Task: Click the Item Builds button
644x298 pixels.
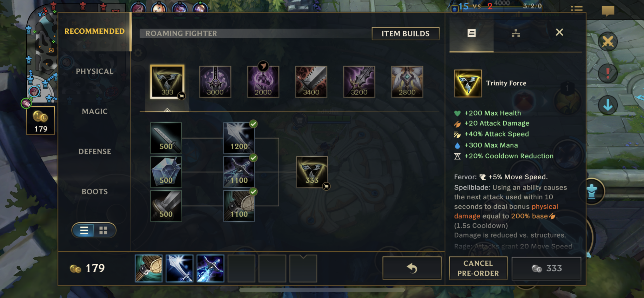Action: [405, 34]
